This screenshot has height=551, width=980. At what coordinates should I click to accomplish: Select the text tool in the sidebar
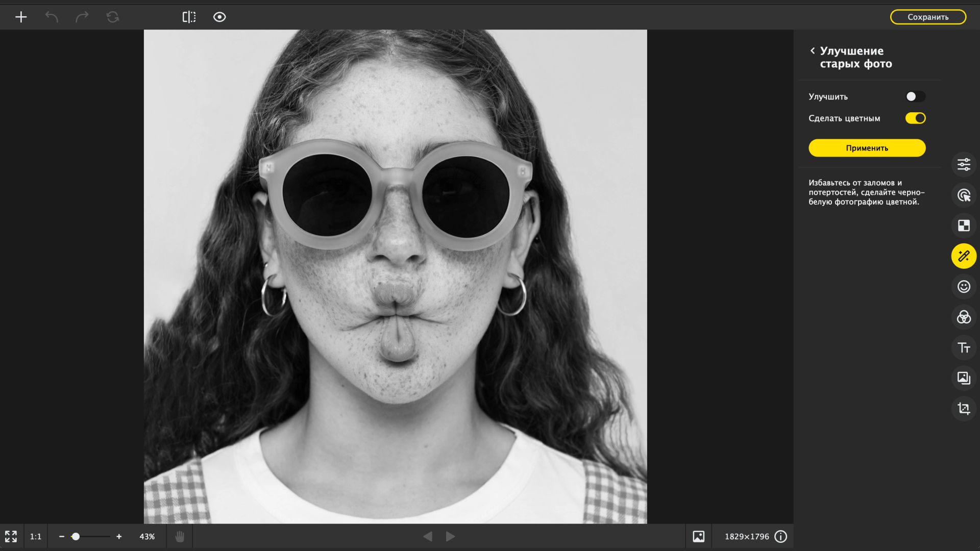[x=964, y=348]
